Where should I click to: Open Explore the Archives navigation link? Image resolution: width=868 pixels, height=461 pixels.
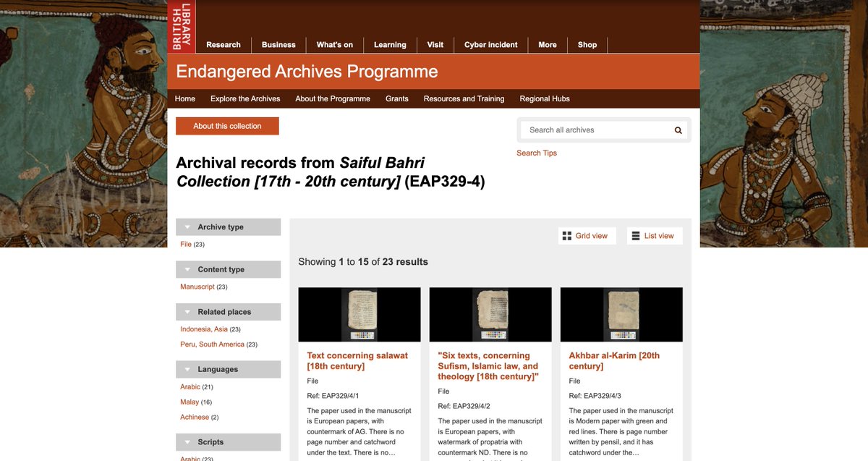pyautogui.click(x=245, y=98)
